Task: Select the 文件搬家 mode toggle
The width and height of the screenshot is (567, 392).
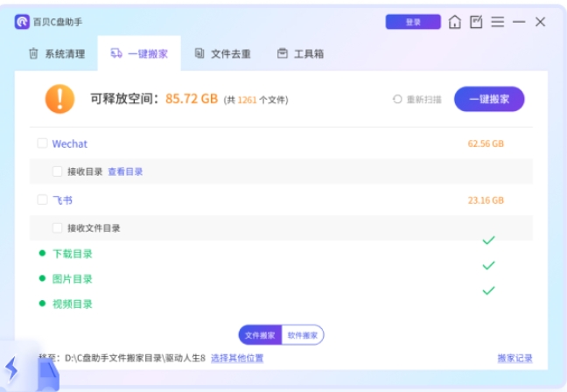Action: click(260, 335)
